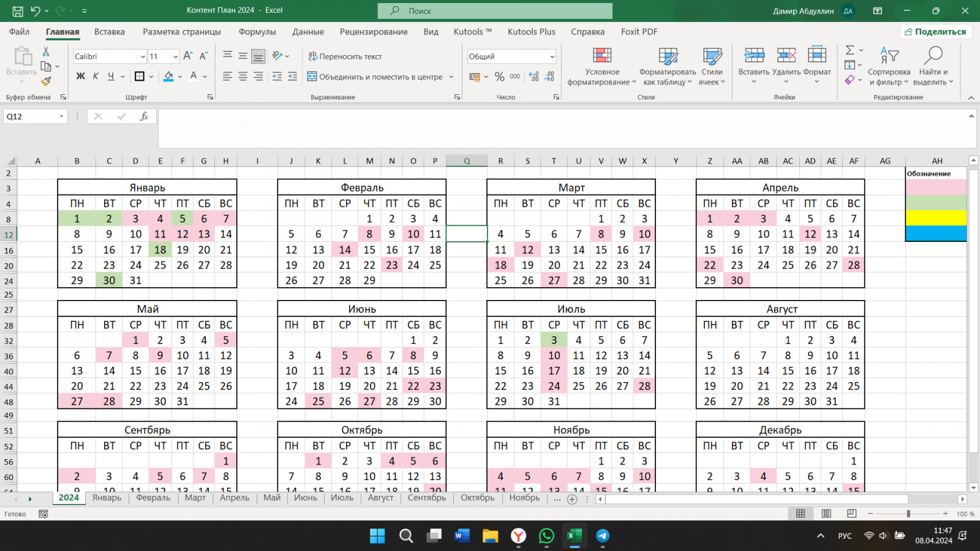Toggle top vertical alignment
980x551 pixels.
[227, 56]
